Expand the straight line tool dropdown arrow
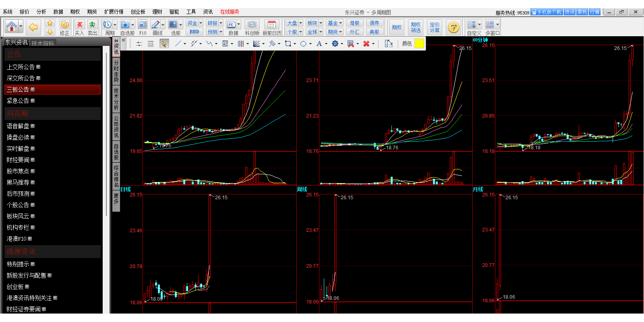644x322 pixels. pyautogui.click(x=185, y=44)
